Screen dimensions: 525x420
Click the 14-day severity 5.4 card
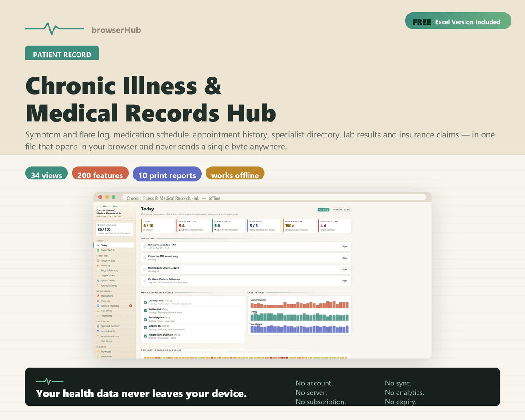pos(193,226)
